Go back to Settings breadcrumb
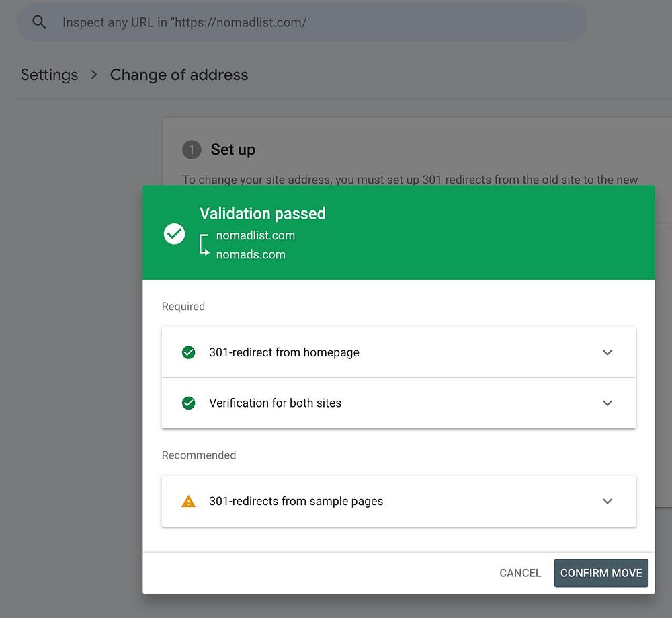 [49, 75]
